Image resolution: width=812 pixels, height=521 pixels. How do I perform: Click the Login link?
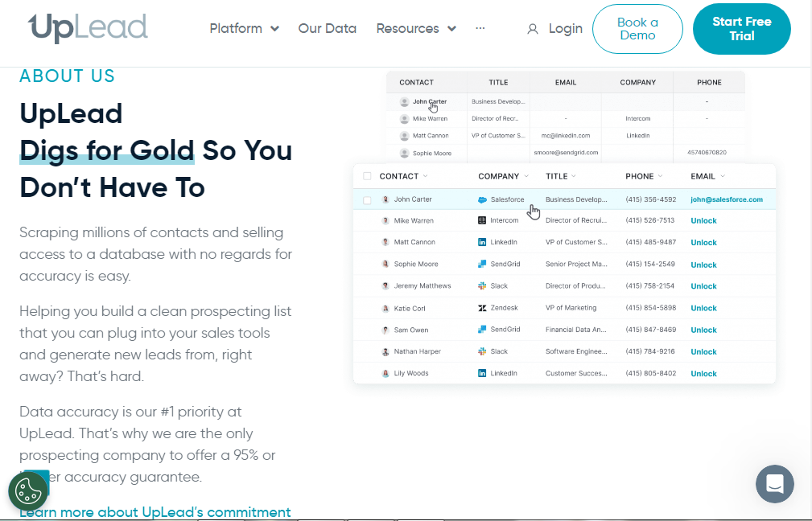click(x=566, y=29)
